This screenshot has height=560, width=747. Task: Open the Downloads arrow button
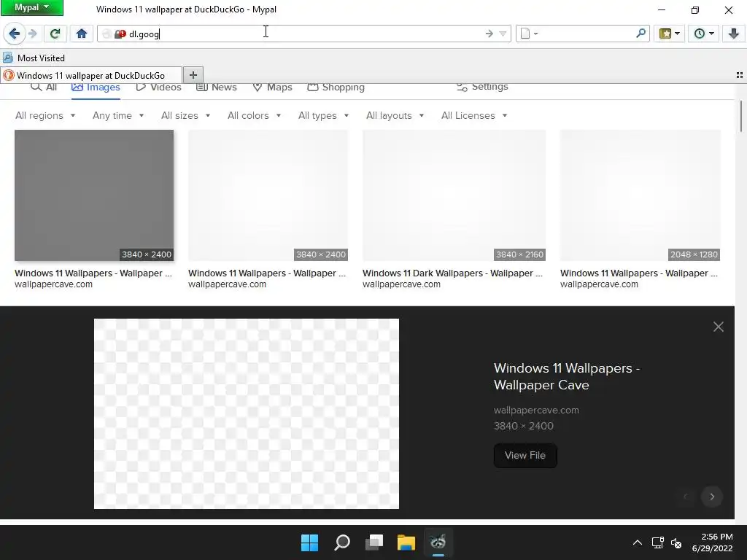point(733,34)
